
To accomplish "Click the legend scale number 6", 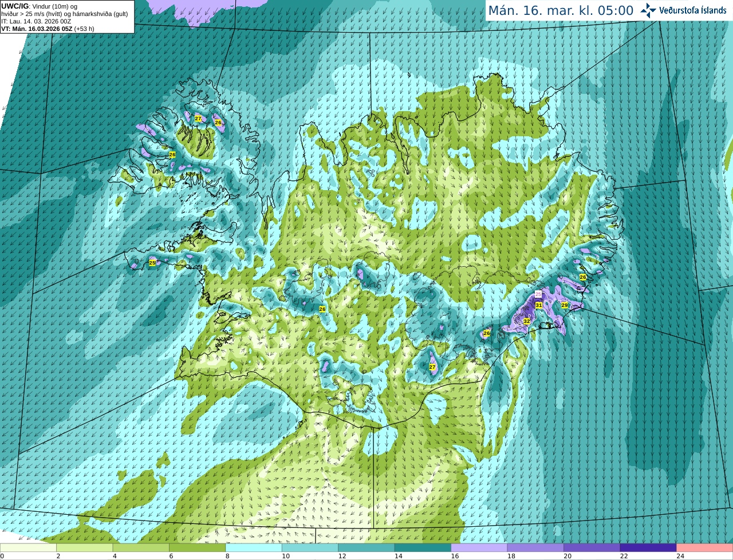I will [171, 556].
